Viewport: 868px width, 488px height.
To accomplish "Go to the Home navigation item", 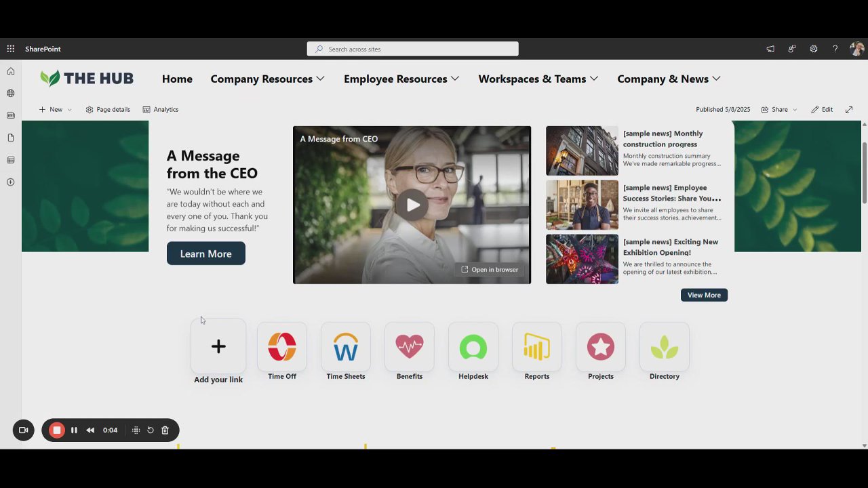I will point(177,79).
